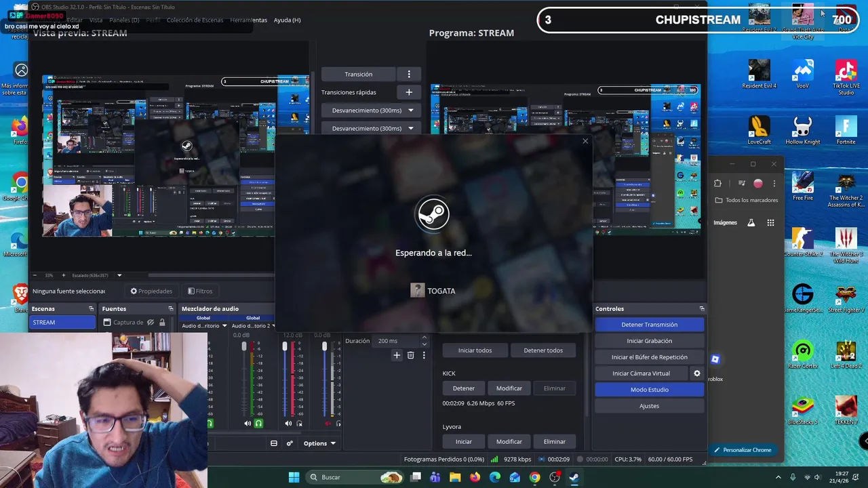
Task: Open Steam from the taskbar
Action: [x=574, y=477]
